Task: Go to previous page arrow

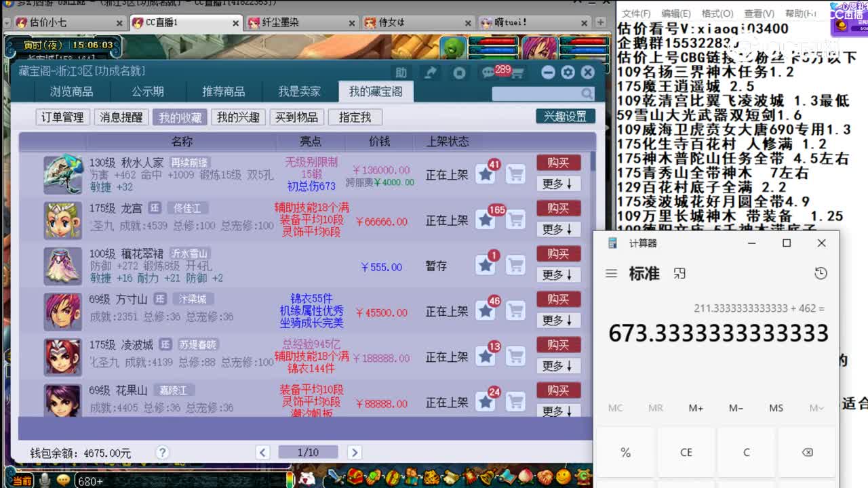Action: 263,452
